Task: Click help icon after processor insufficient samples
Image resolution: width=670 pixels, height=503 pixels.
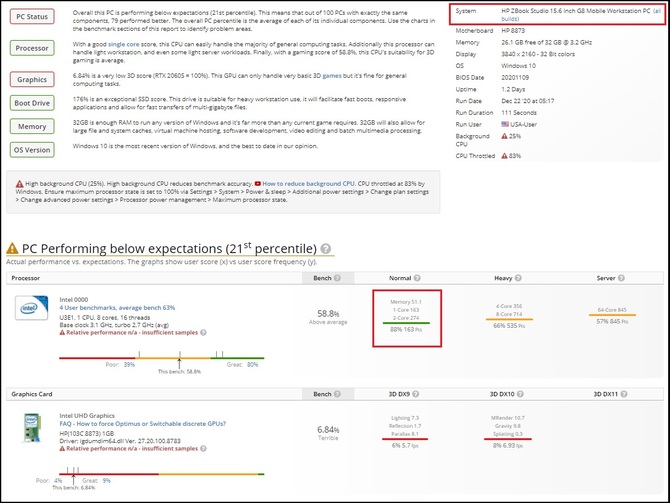Action: pos(203,332)
